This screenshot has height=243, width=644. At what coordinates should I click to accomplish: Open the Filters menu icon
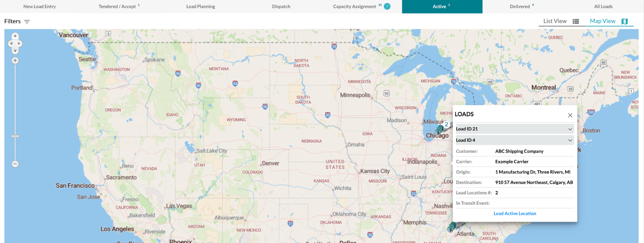tap(27, 22)
